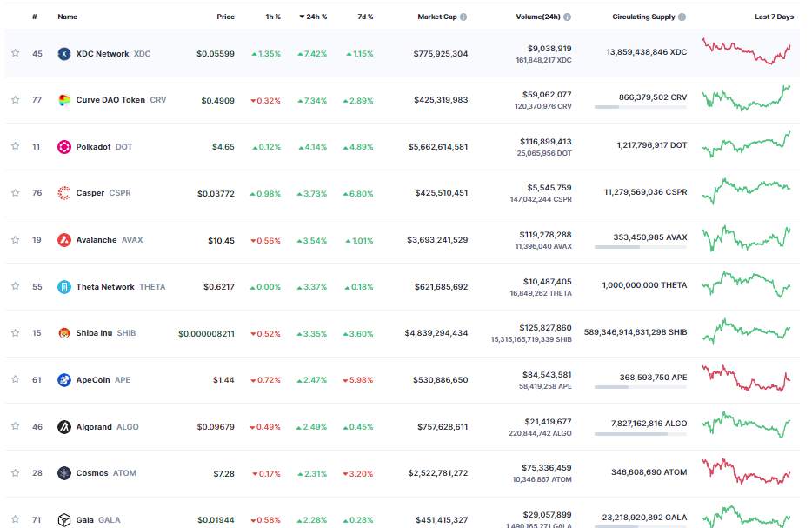Show Volume(24h) info icon
Viewport: 812px width, 528px height.
[x=567, y=17]
